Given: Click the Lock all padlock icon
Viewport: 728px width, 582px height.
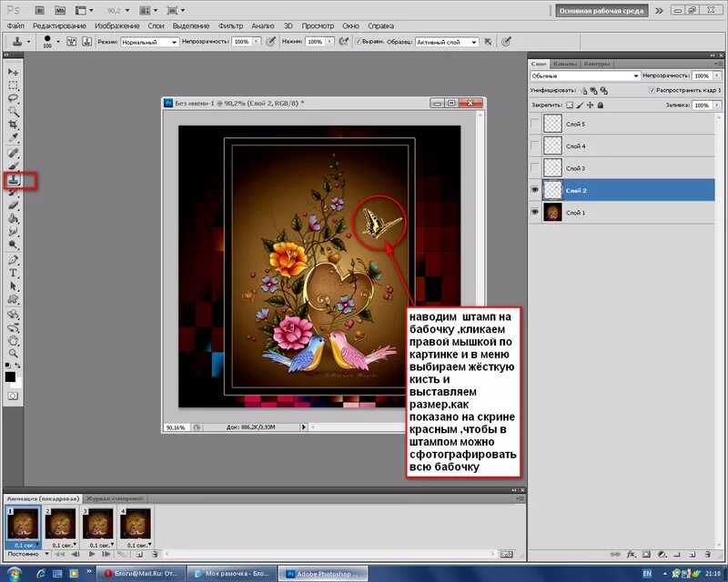Looking at the screenshot, I should click(601, 105).
